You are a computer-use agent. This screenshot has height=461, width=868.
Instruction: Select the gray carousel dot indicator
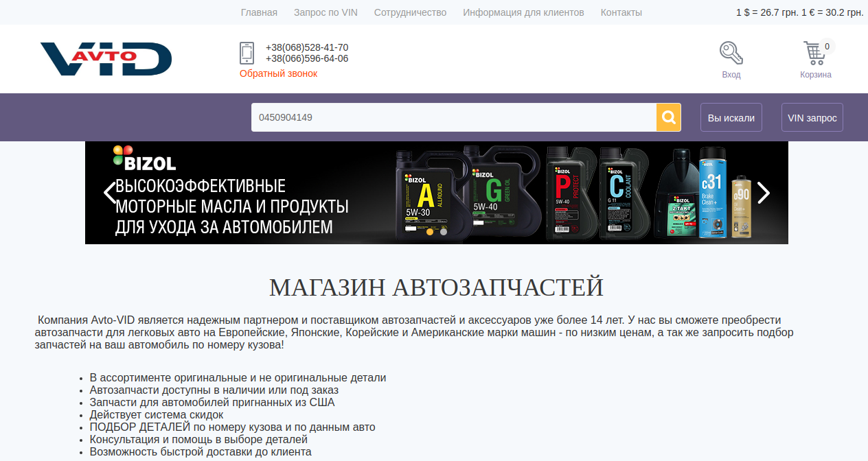(x=443, y=232)
